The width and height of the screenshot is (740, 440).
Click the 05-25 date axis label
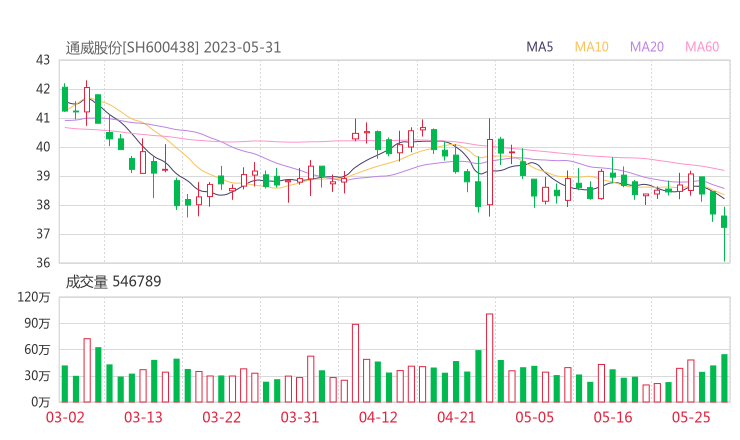691,417
